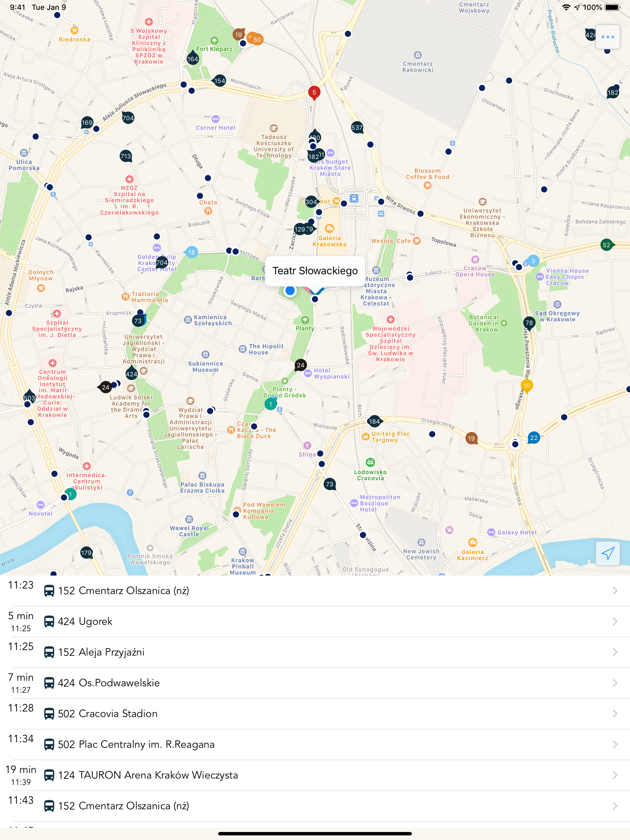Select the blue current location dot

(x=290, y=291)
